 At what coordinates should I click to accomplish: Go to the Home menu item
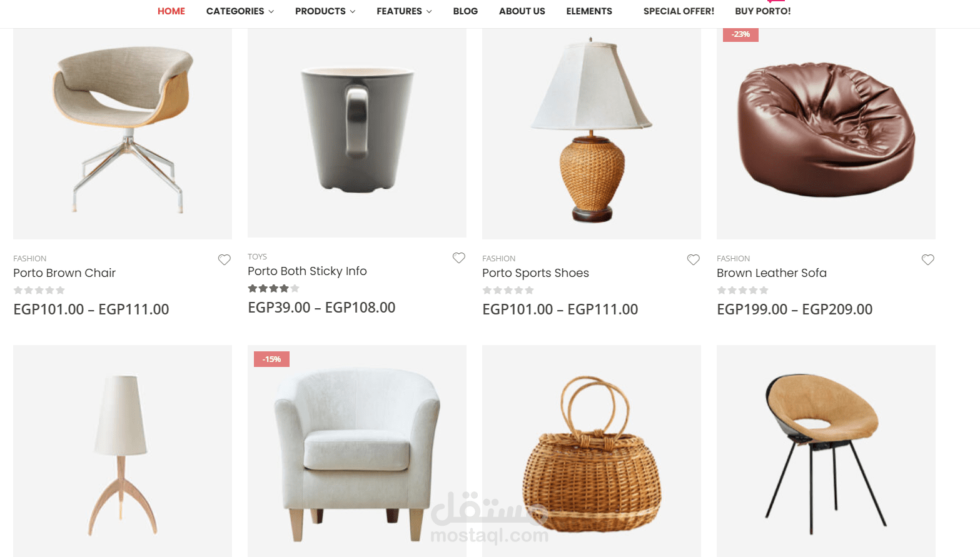pyautogui.click(x=171, y=11)
